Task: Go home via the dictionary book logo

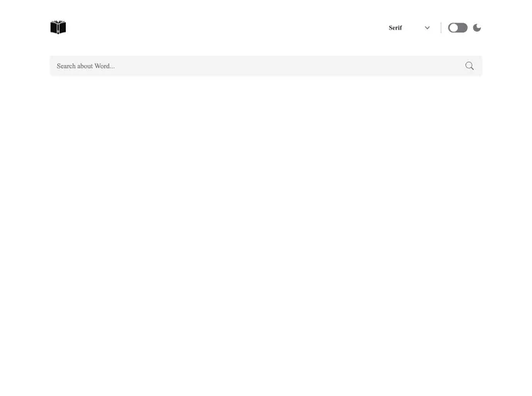Action: (58, 27)
